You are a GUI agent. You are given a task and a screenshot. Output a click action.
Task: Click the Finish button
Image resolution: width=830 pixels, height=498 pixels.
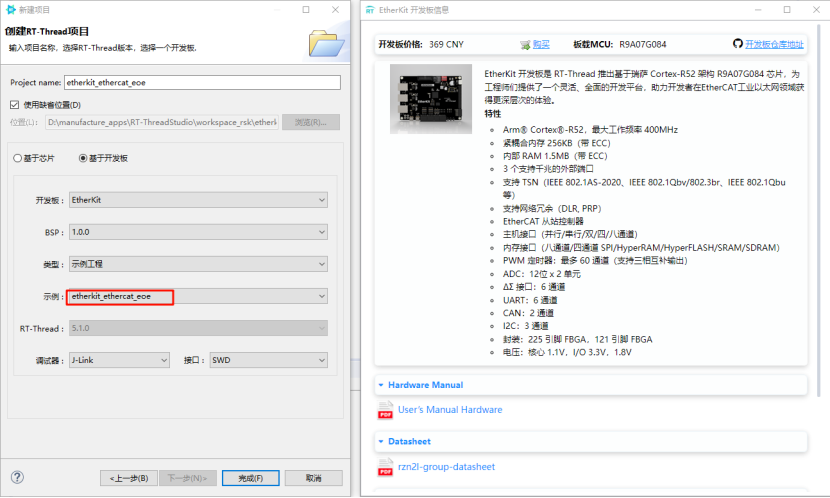coord(250,478)
